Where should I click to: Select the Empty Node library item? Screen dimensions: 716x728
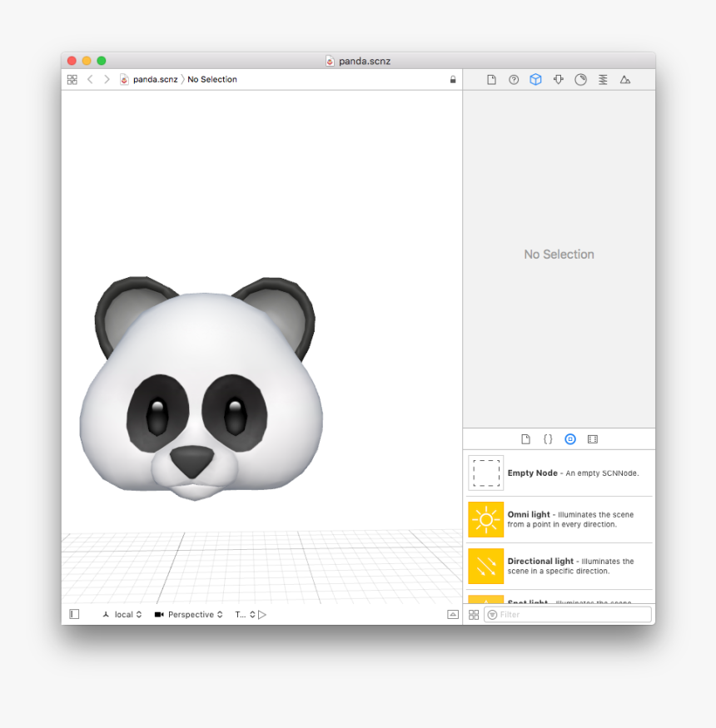pos(559,473)
